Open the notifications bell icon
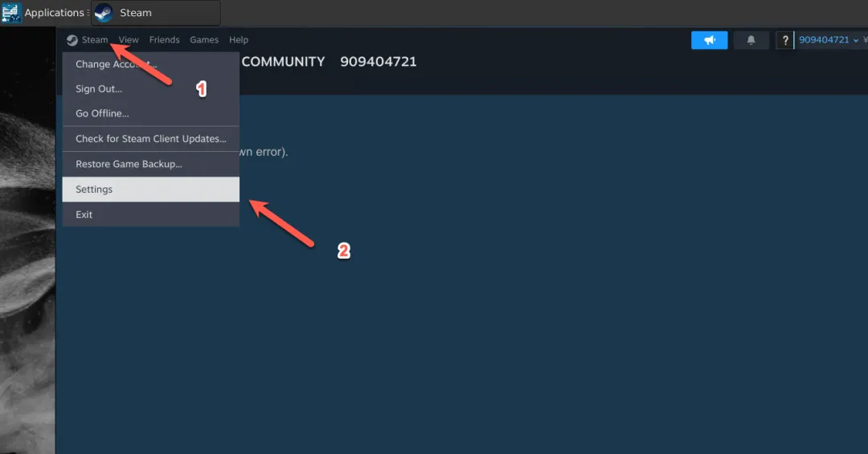Viewport: 868px width, 454px height. click(751, 40)
